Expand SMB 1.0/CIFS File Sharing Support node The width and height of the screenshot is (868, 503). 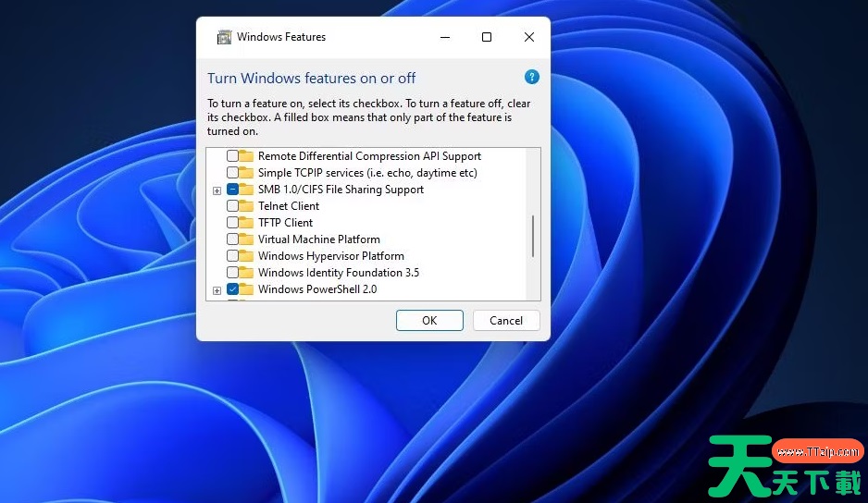tap(217, 190)
